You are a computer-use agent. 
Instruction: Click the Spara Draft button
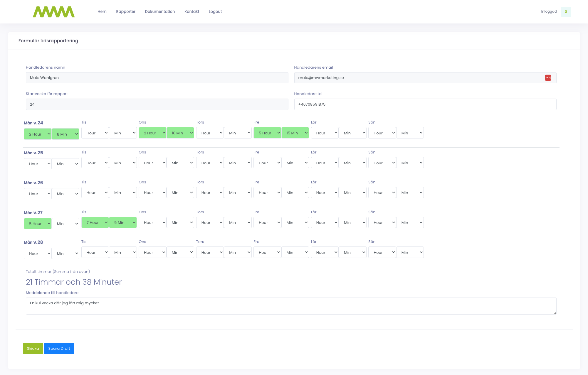pos(60,348)
